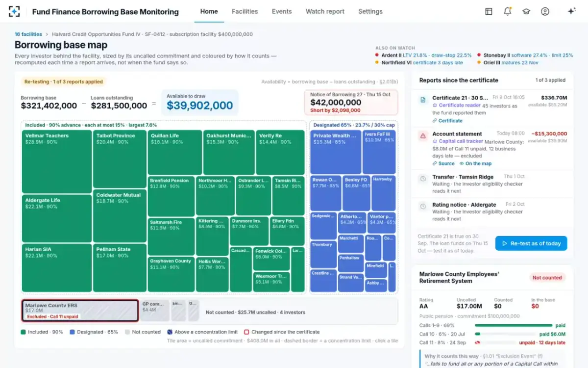Viewport: 588px width, 368px height.
Task: Click the Account statement warning icon
Action: tap(423, 135)
